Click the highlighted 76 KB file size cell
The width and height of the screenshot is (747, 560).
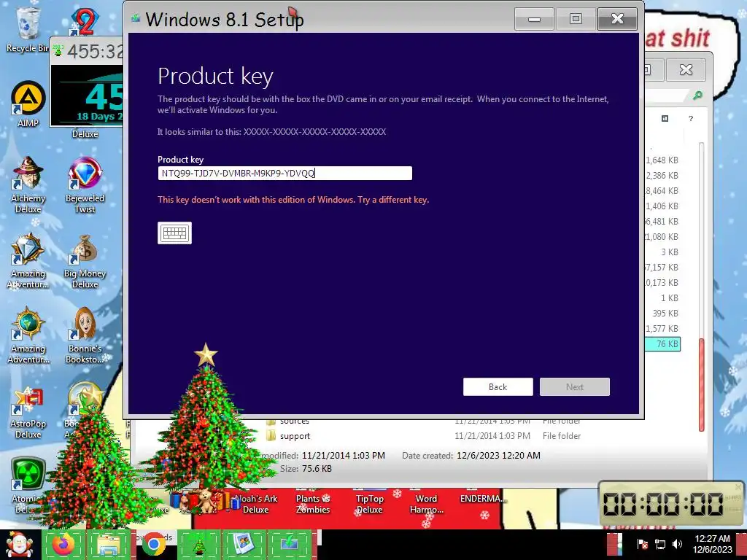click(x=662, y=344)
